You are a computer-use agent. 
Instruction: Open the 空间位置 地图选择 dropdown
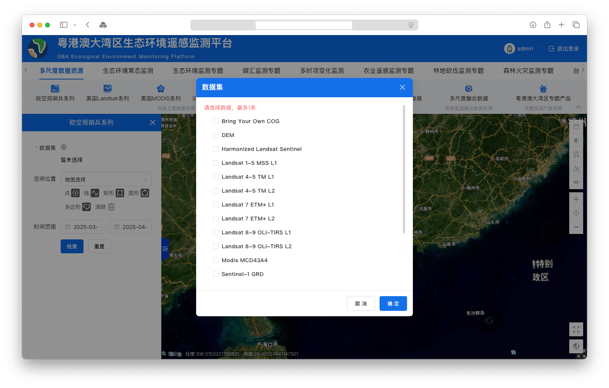point(106,179)
